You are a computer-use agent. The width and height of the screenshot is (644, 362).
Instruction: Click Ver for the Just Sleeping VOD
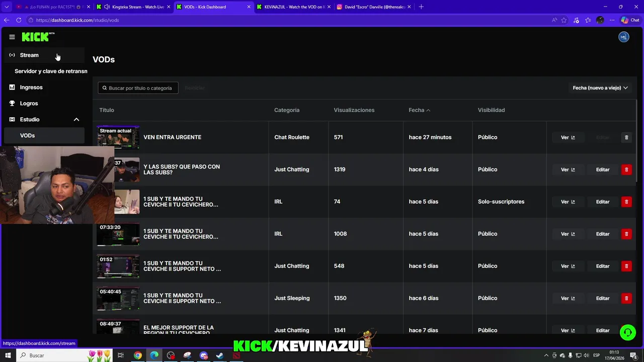(568, 298)
